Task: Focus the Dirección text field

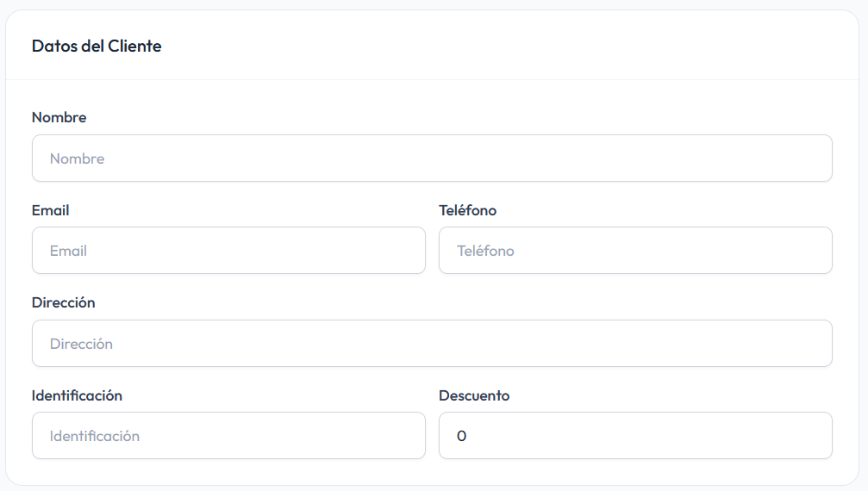Action: tap(431, 344)
